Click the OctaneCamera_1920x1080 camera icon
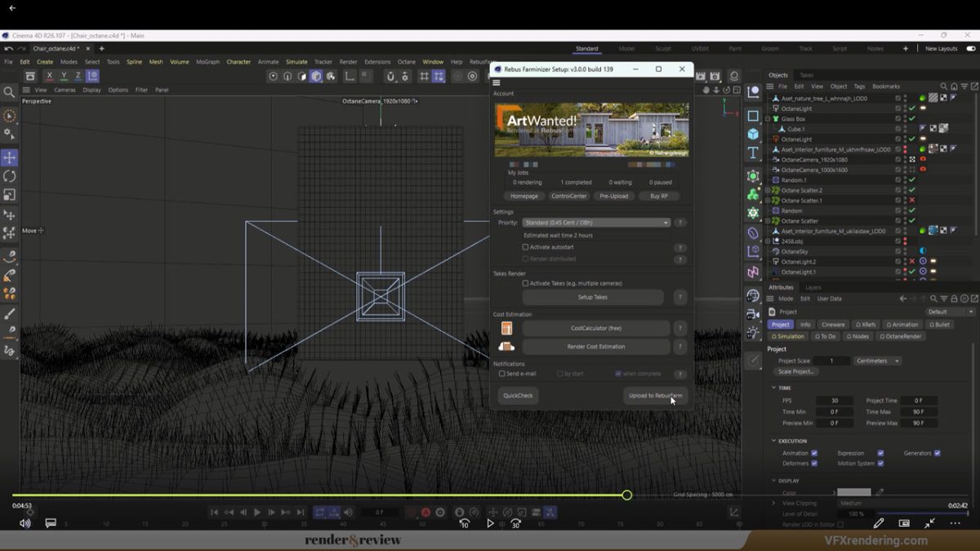The image size is (980, 551). coord(777,160)
